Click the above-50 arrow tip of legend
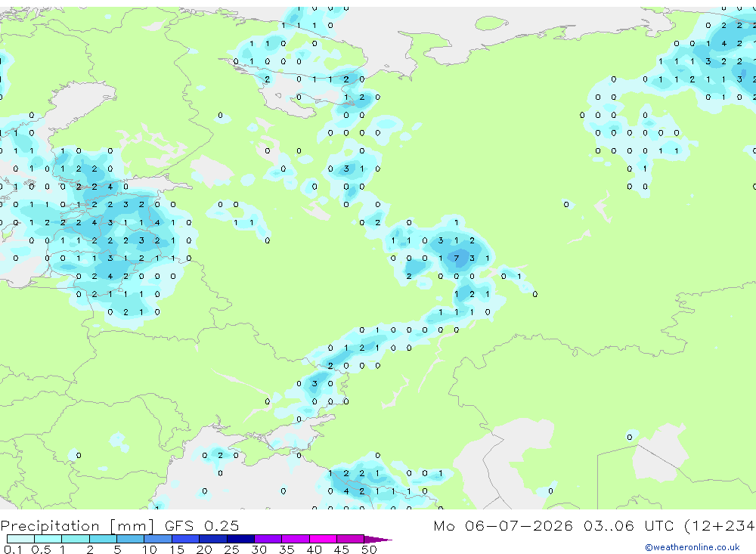 click(377, 540)
